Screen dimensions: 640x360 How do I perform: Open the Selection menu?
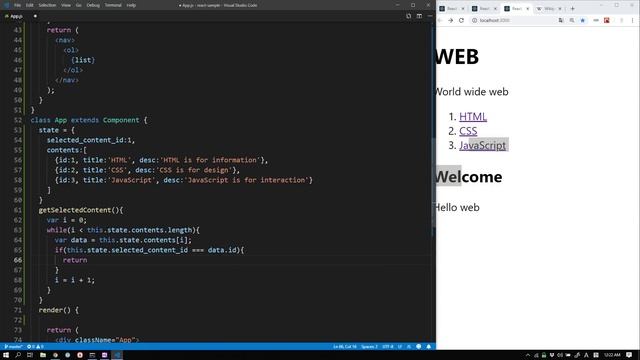tap(47, 5)
